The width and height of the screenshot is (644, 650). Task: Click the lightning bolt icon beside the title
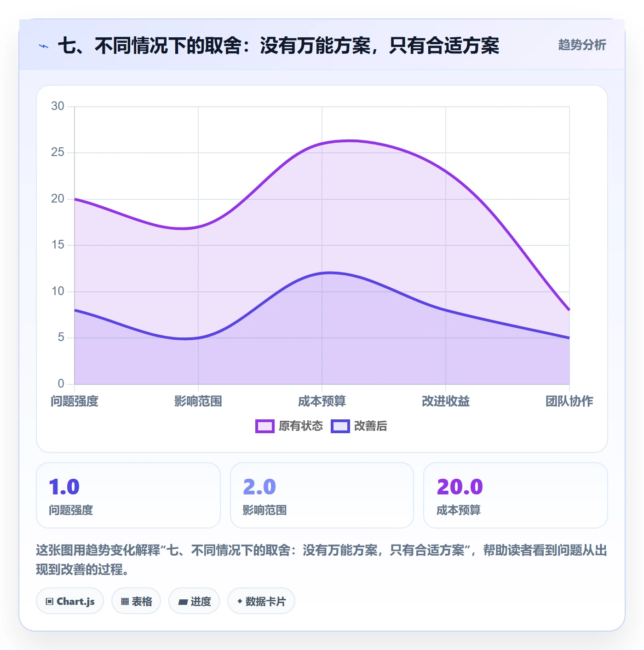tap(44, 46)
